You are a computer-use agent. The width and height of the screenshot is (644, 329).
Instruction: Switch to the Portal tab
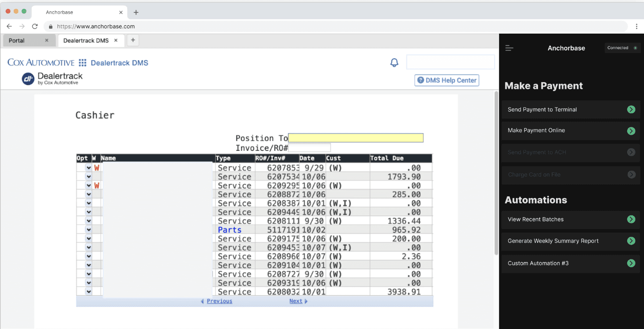pos(18,40)
